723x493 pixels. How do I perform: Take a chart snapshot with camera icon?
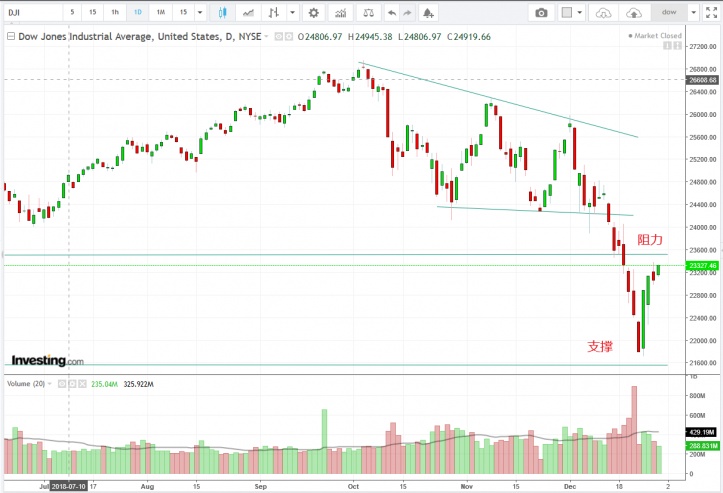[541, 12]
